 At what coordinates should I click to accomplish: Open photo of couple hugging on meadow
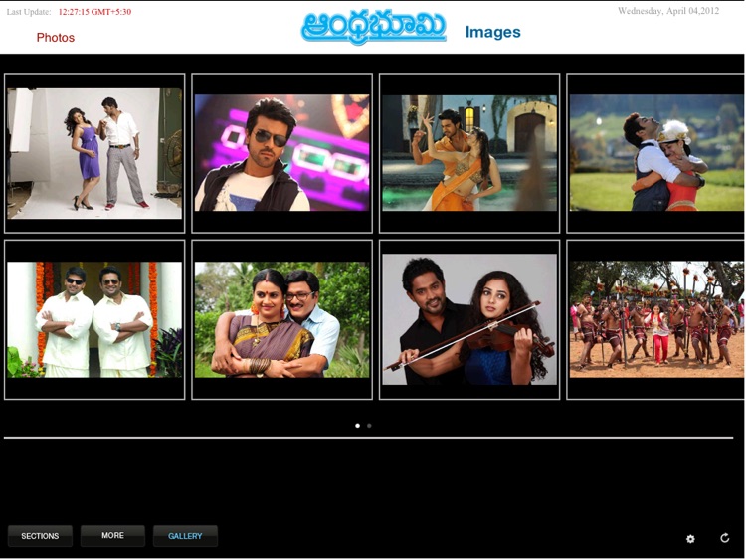tap(656, 153)
